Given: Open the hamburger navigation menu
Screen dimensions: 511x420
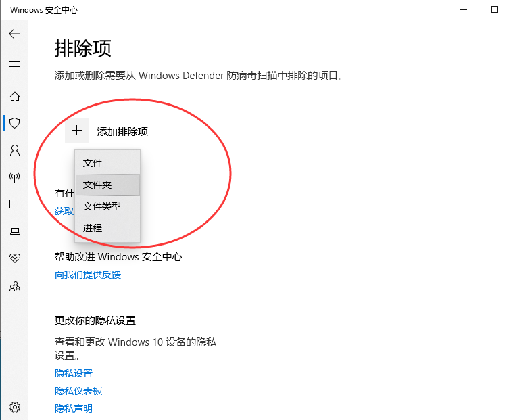Looking at the screenshot, I should click(x=14, y=64).
